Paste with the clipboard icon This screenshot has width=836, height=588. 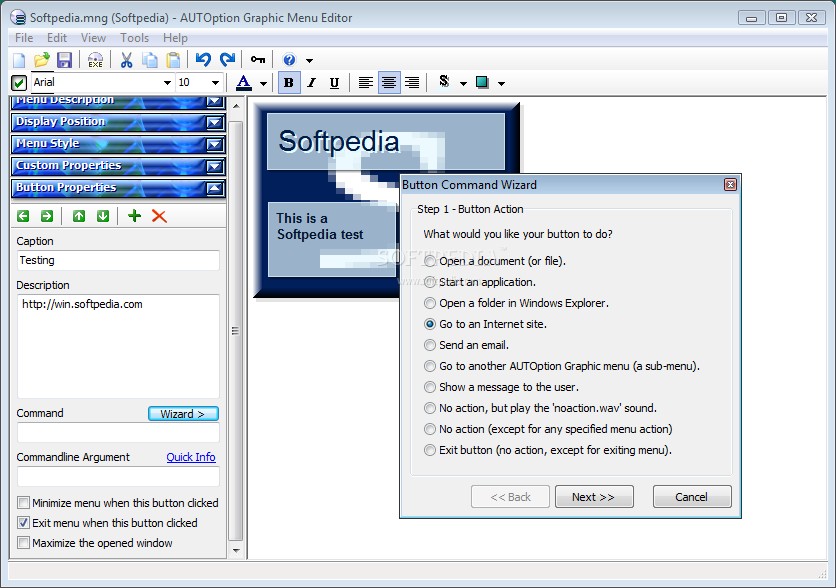173,60
